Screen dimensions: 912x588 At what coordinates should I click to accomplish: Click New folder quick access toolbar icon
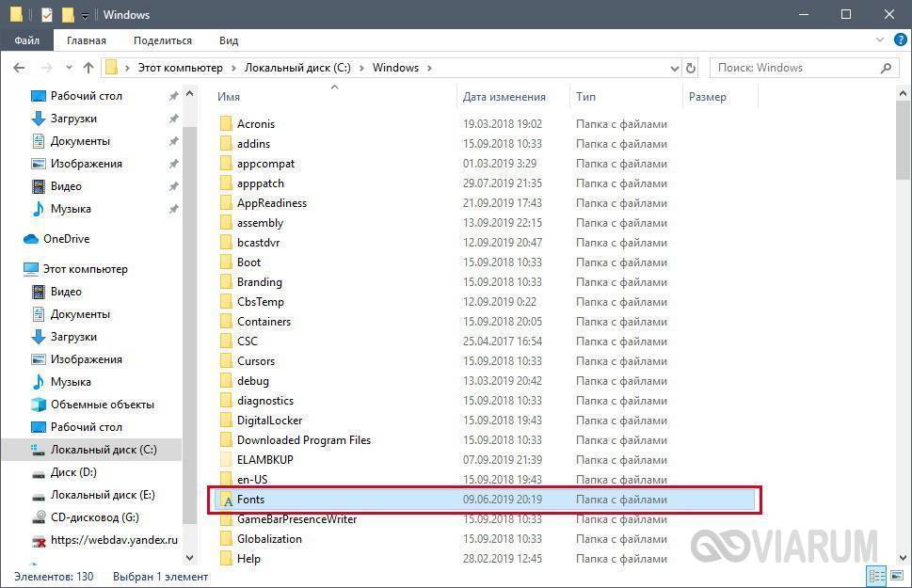pyautogui.click(x=68, y=14)
